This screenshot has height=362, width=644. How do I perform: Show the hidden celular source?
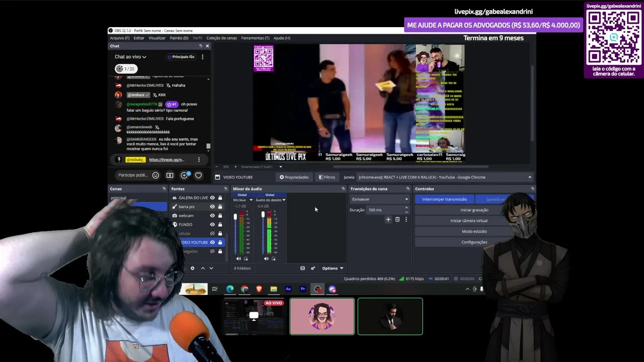click(212, 233)
